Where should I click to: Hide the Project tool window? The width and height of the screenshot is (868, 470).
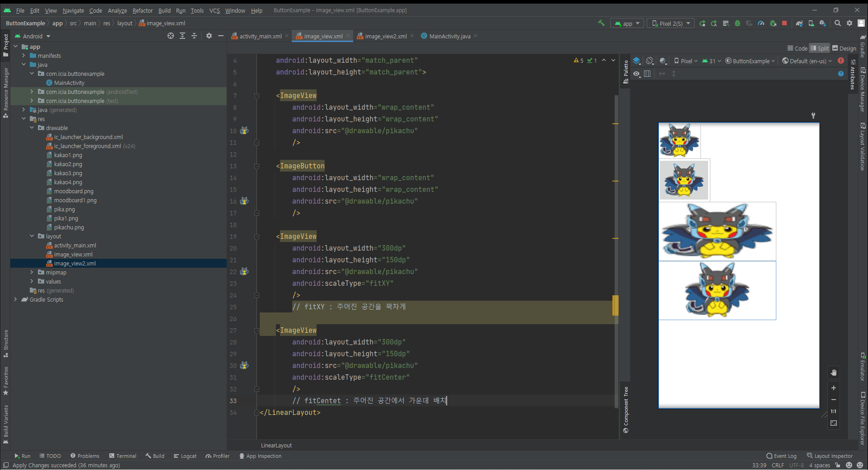[x=221, y=36]
